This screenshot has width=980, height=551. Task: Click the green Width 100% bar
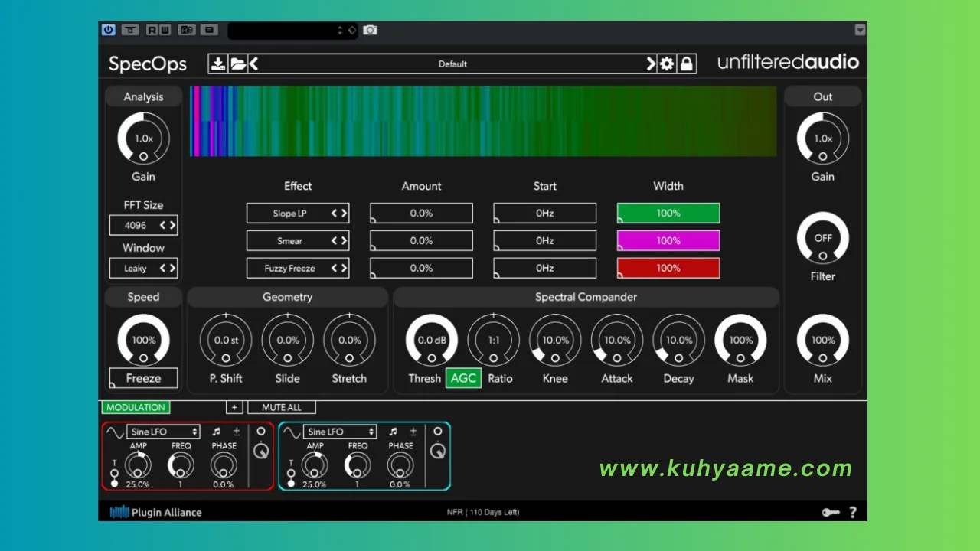tap(668, 214)
